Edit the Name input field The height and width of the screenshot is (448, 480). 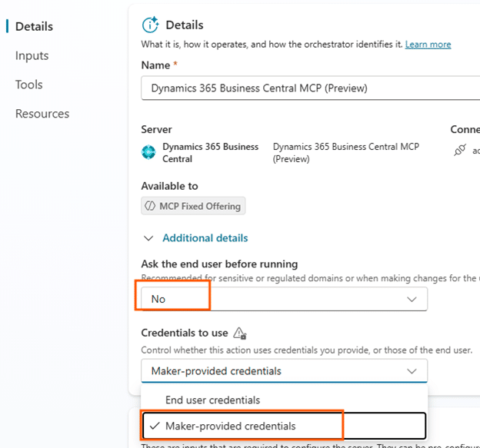[x=310, y=88]
